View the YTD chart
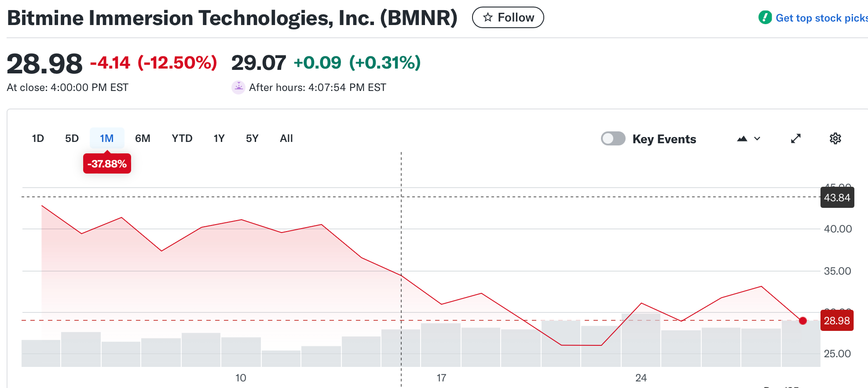Screen dimensions: 868x388 [x=182, y=138]
